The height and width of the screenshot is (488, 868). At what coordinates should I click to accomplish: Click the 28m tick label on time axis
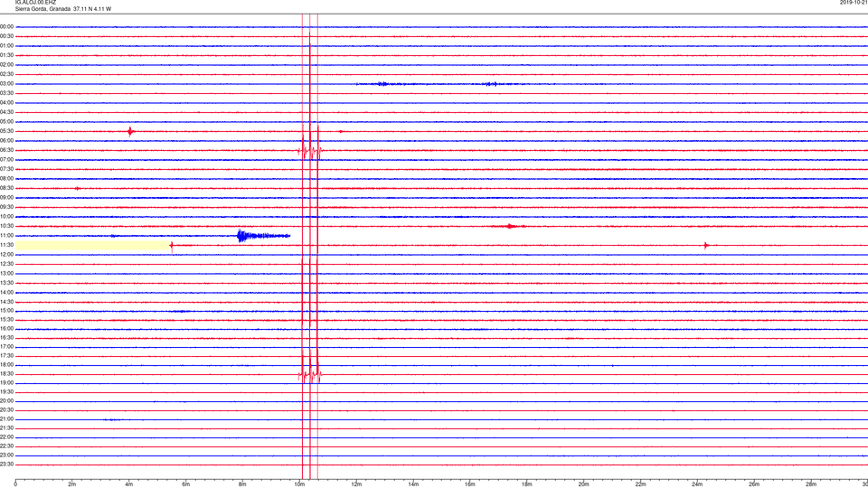click(x=811, y=484)
